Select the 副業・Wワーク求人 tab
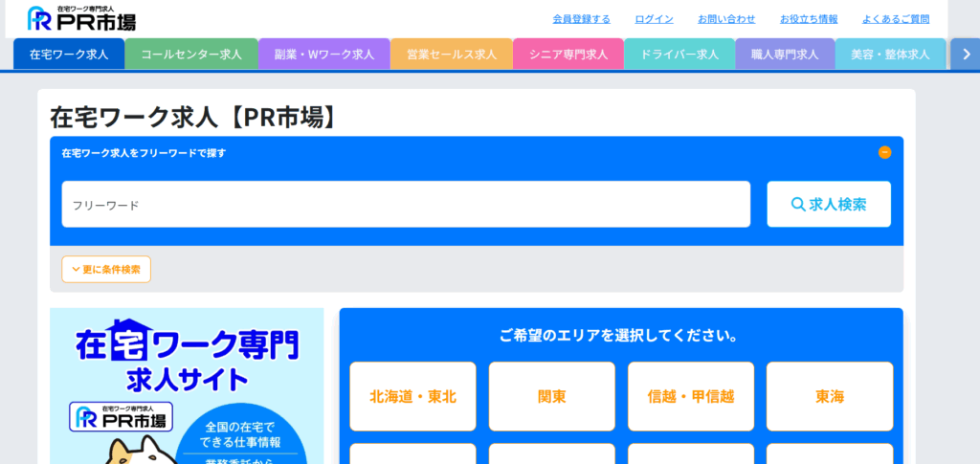Screen dimensions: 980x464 pyautogui.click(x=323, y=55)
